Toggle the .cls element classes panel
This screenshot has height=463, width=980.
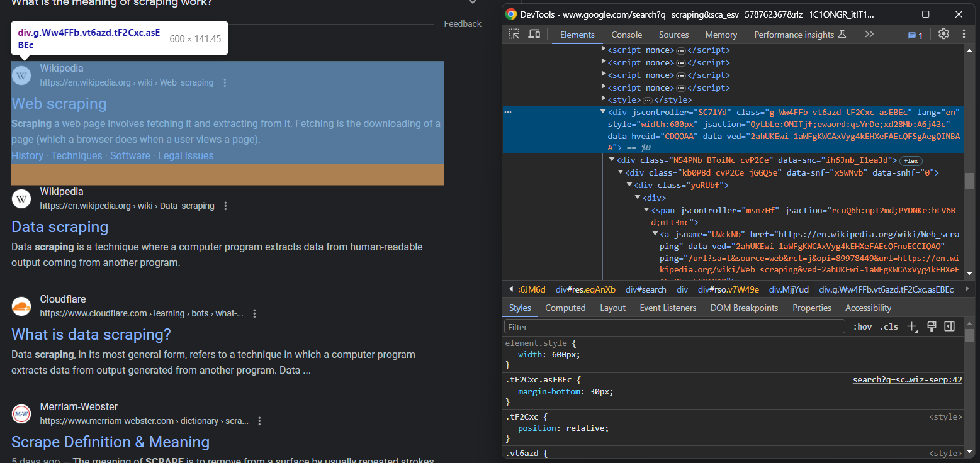(x=889, y=327)
